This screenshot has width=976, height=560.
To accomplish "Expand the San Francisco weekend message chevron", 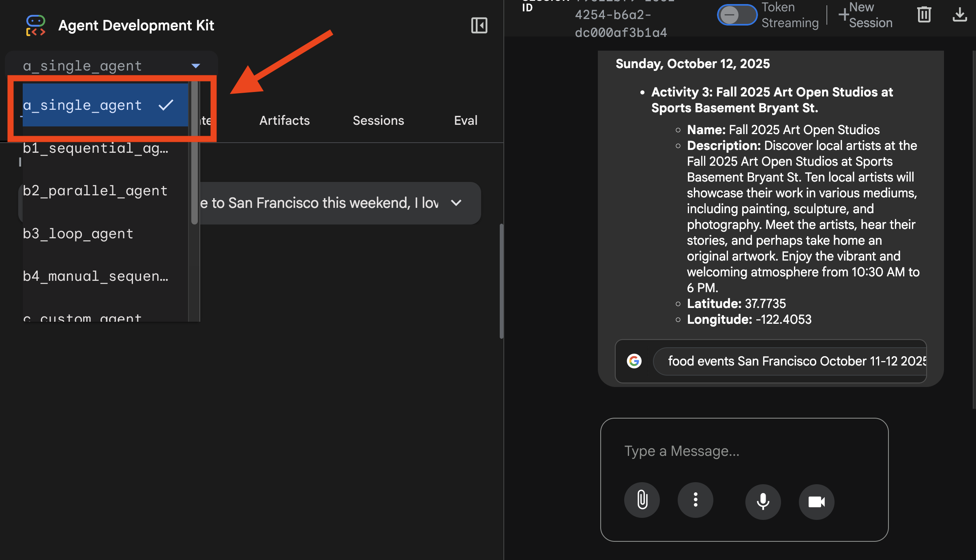I will point(456,203).
